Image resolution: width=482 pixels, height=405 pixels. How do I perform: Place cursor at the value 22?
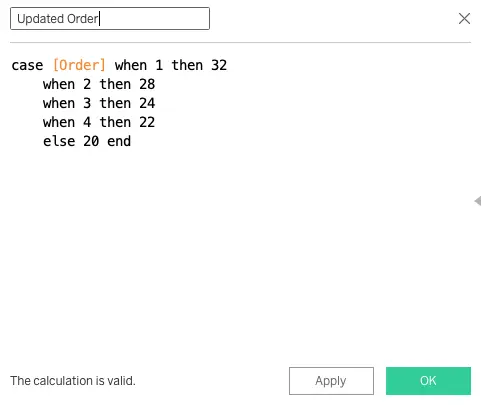147,122
